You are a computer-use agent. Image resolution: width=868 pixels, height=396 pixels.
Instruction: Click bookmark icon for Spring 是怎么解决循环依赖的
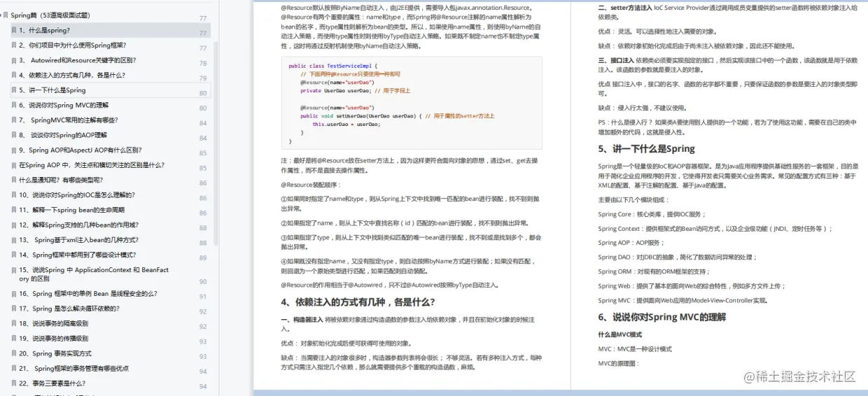13,309
